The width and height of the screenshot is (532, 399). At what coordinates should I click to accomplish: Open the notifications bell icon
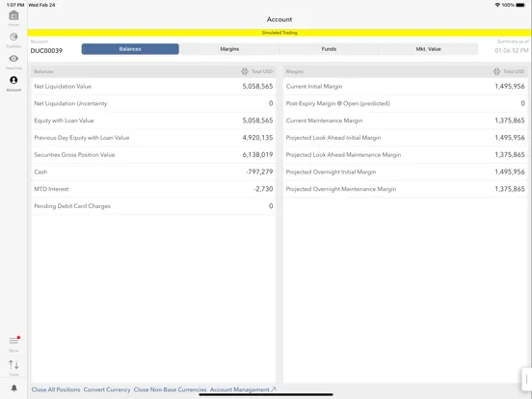pos(13,387)
